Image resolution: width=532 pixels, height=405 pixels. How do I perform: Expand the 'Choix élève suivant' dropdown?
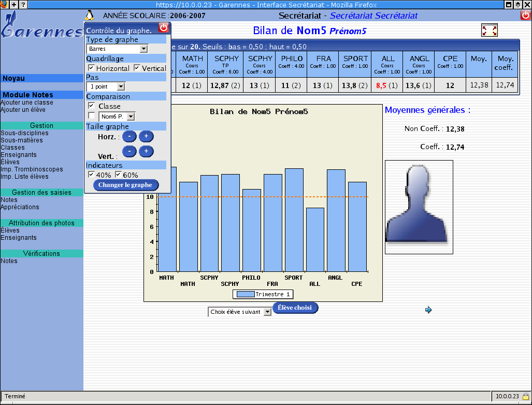(x=239, y=312)
